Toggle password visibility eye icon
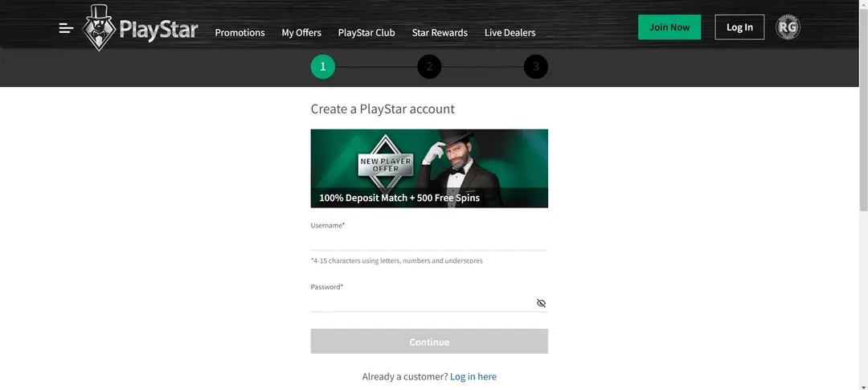The width and height of the screenshot is (868, 390). tap(541, 303)
